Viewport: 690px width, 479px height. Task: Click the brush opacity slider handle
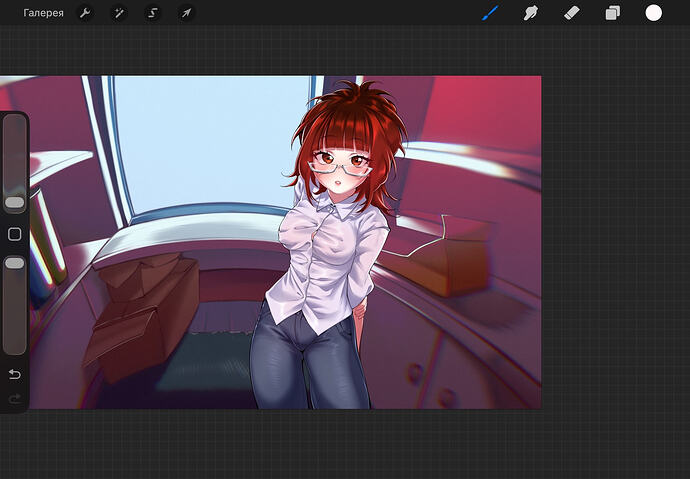(x=15, y=263)
